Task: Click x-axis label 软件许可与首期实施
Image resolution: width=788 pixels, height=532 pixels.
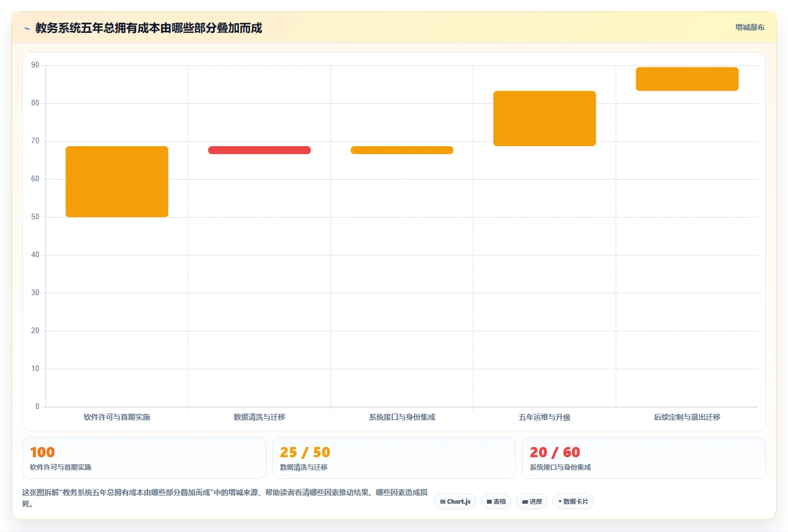Action: (x=117, y=417)
